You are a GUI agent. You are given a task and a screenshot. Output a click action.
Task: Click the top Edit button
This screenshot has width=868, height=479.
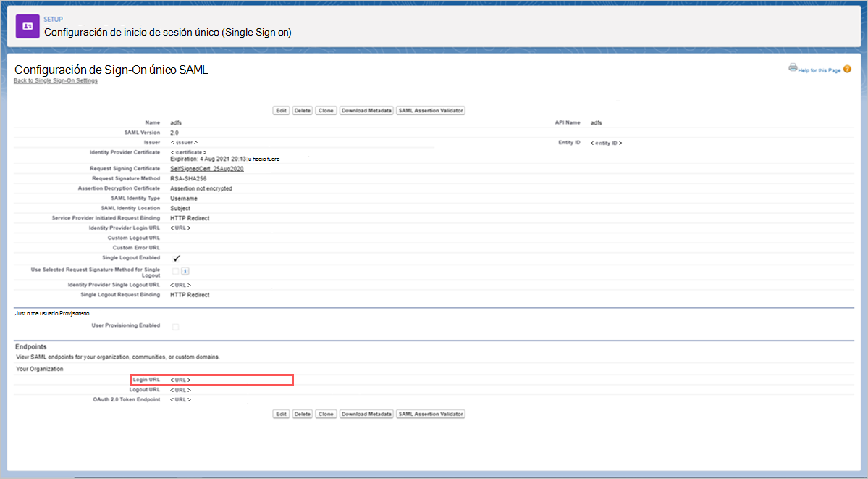click(x=280, y=110)
